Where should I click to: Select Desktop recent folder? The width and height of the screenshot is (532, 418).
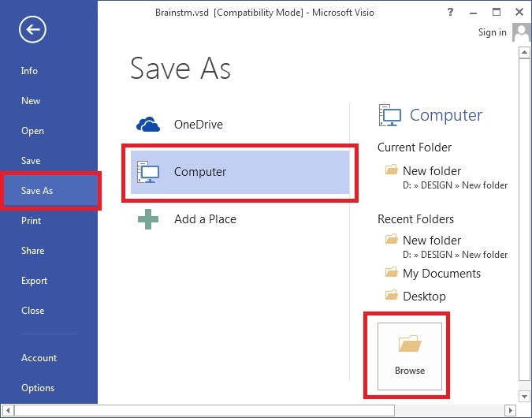coord(424,297)
